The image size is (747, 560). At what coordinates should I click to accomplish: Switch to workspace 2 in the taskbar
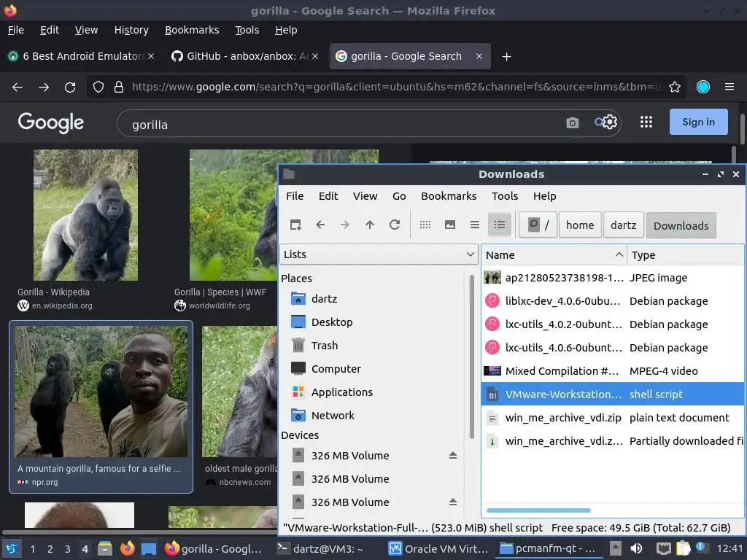click(50, 549)
